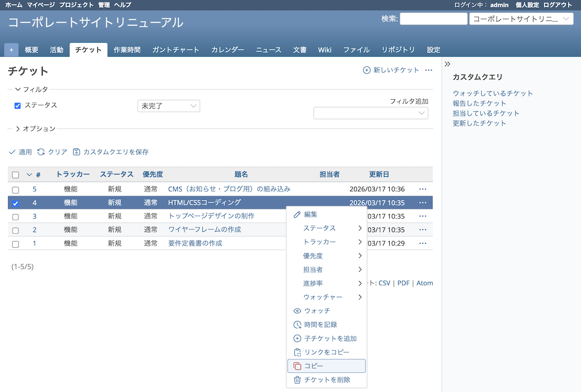581x392 pixels.
Task: Click the clock icon to log time
Action: click(x=298, y=325)
